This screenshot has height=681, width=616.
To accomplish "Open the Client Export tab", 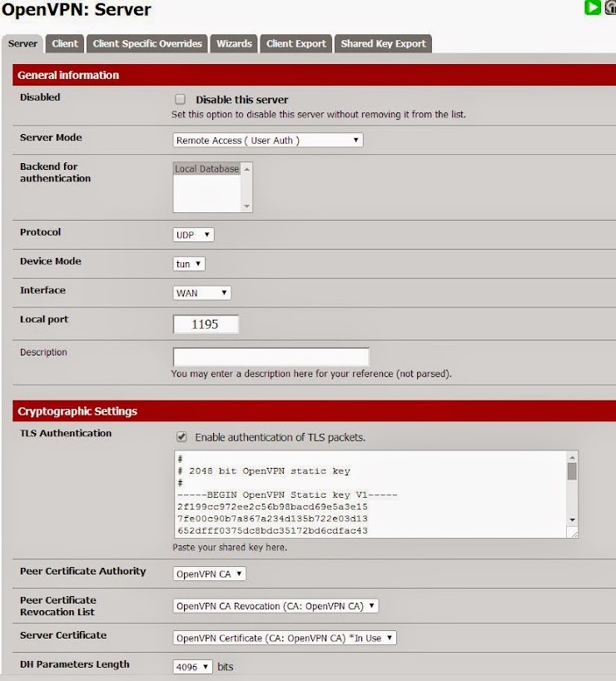I will click(296, 43).
